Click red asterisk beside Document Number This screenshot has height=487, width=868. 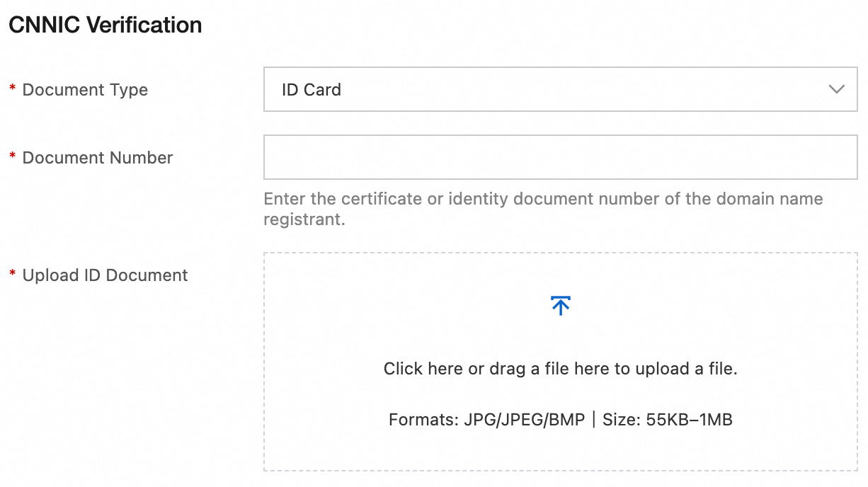click(12, 156)
